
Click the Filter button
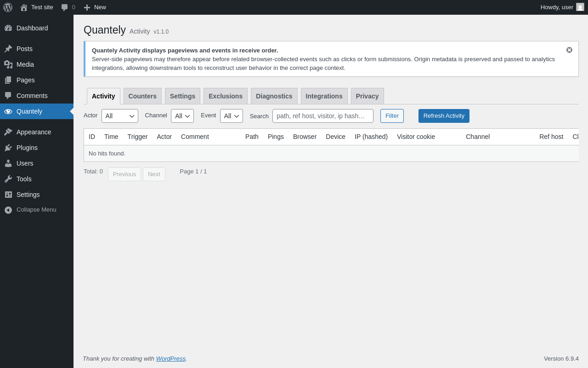[x=392, y=116]
